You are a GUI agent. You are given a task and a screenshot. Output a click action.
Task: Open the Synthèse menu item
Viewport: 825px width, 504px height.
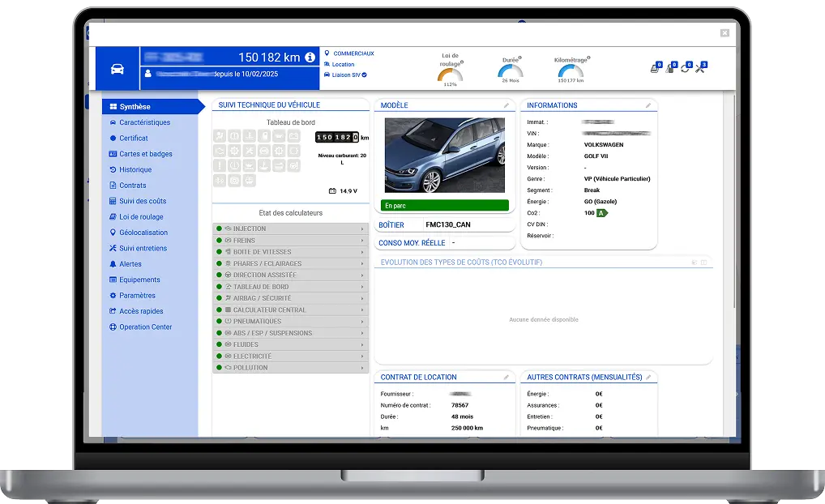(152, 106)
